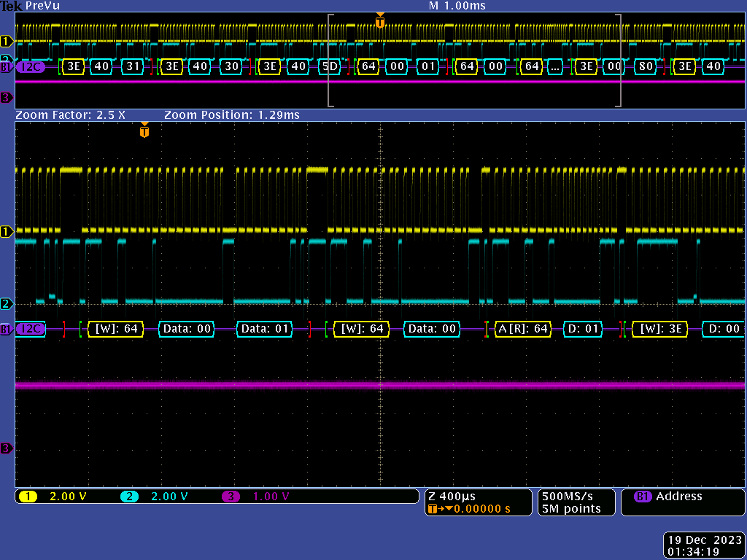Click the 'Z 400µs' zoom timebase readout
The height and width of the screenshot is (560, 747).
(x=452, y=496)
